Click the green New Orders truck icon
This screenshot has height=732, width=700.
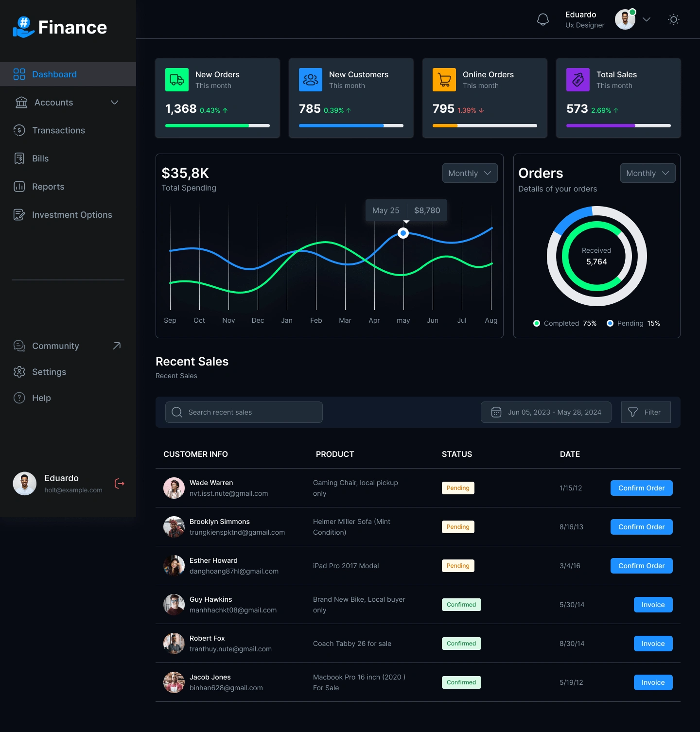point(177,80)
